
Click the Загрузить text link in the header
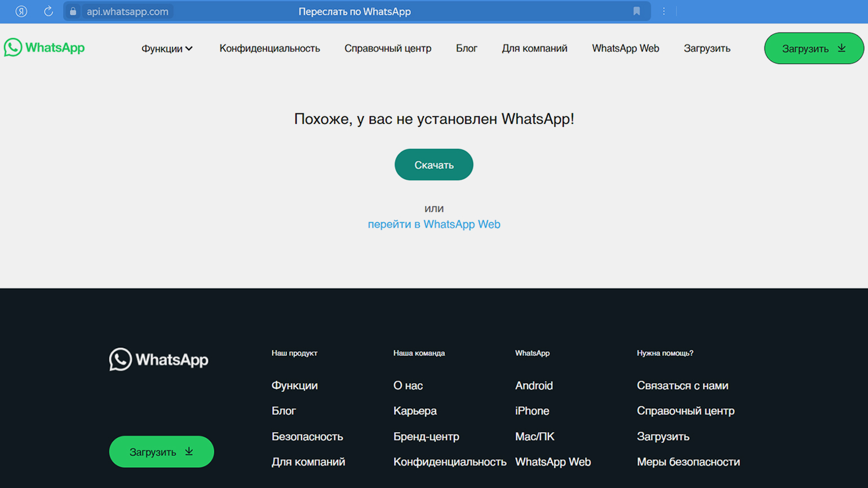[707, 48]
